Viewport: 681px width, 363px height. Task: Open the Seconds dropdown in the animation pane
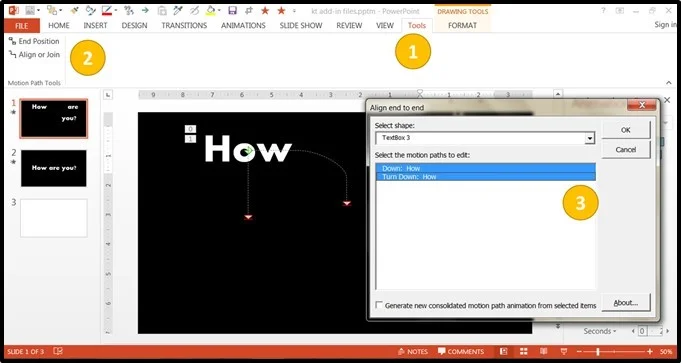tap(600, 331)
